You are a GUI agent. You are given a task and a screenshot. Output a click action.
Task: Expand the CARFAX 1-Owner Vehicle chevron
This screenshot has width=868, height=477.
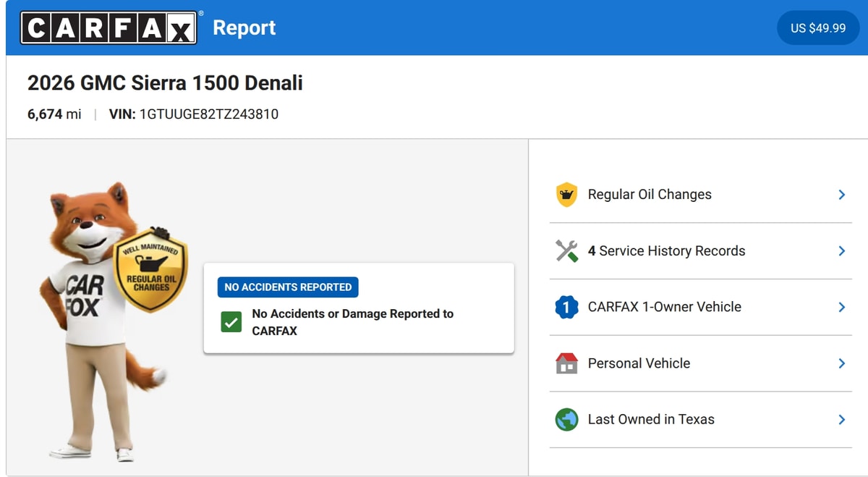[x=841, y=307]
